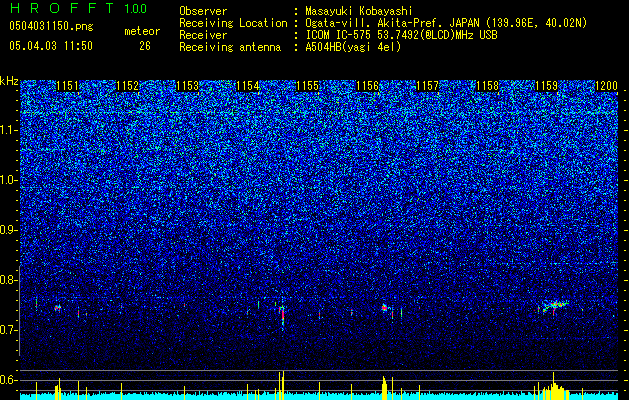Click the 0.6 frequency axis label
This screenshot has height=400, width=629.
(x=9, y=380)
